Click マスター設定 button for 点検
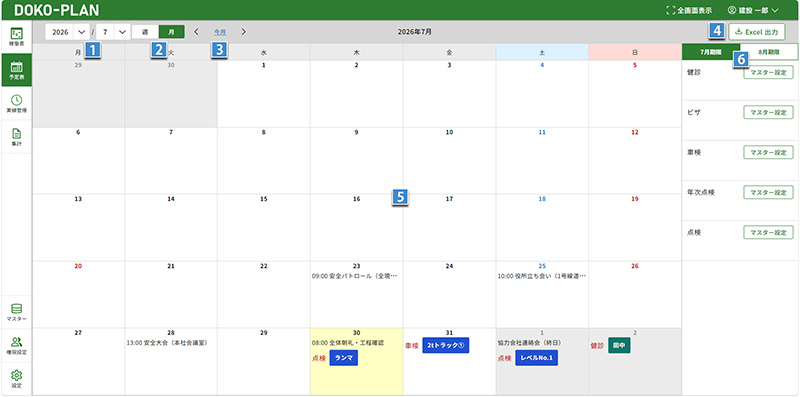Screen dimensions: 800x397 [768, 232]
